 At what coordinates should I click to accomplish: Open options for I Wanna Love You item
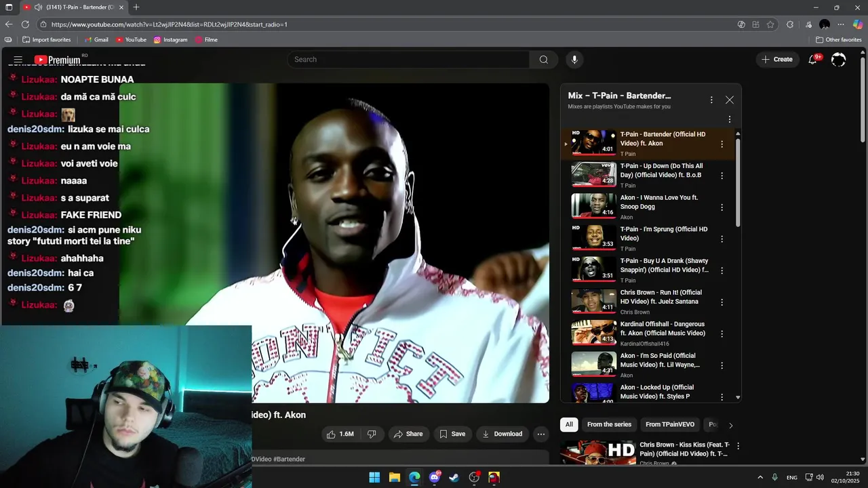point(722,207)
